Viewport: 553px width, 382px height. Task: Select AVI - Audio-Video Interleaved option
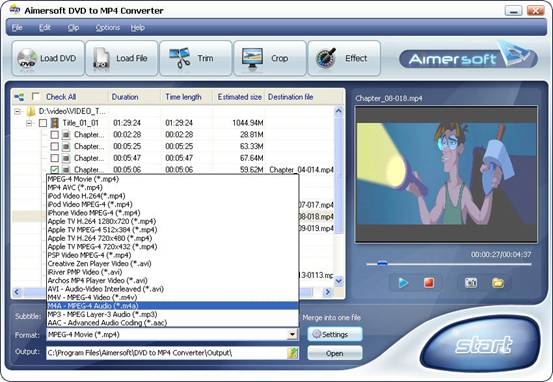[172, 289]
